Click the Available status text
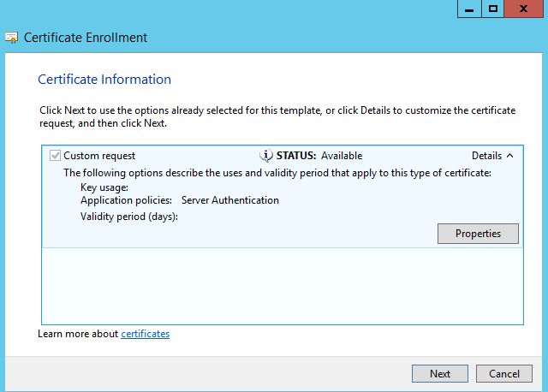548x392 pixels. point(342,156)
